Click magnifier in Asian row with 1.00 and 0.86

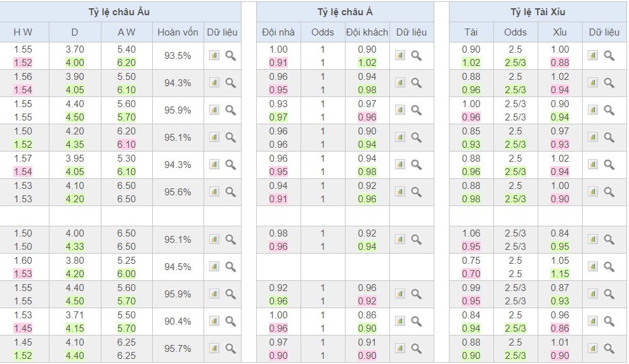[x=416, y=322]
